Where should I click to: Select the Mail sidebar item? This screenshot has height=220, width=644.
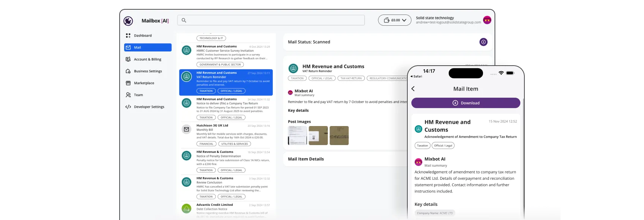point(148,47)
